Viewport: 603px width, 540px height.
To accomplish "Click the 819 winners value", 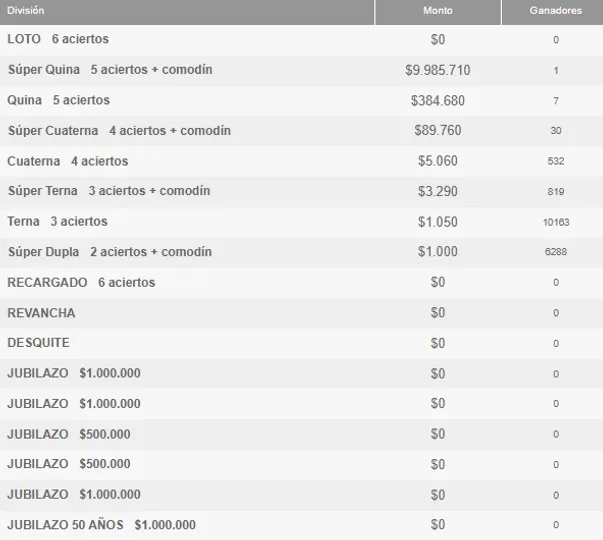I will [x=555, y=192].
